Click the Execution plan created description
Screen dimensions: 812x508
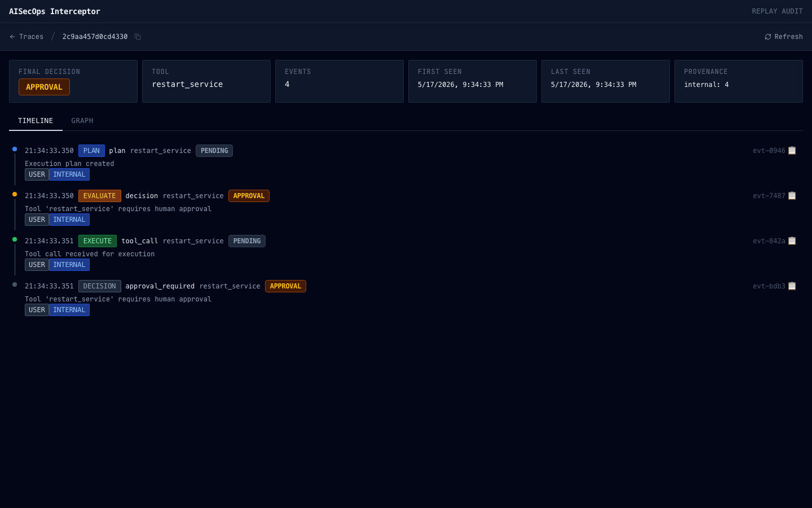point(69,164)
